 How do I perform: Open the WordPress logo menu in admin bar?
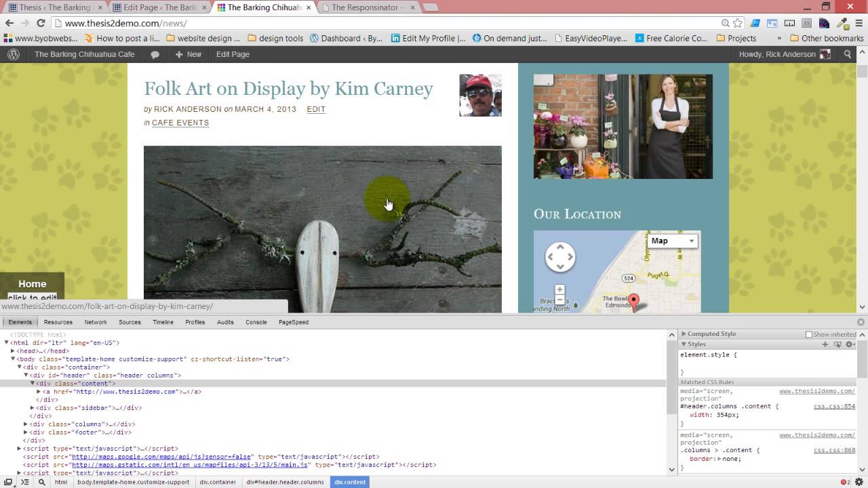coord(14,54)
